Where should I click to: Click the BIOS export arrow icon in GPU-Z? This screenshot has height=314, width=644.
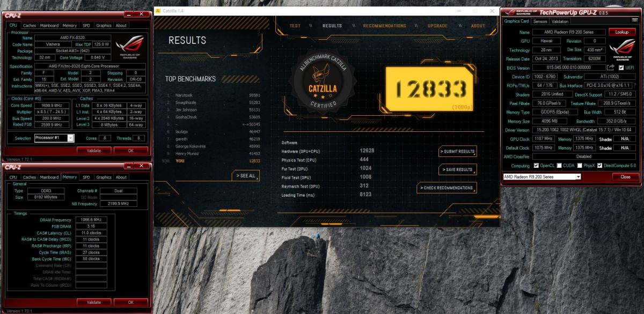pos(610,68)
